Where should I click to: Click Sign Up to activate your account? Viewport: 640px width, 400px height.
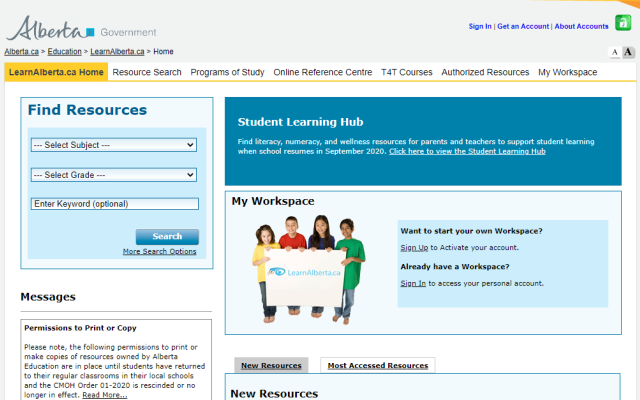tap(414, 248)
